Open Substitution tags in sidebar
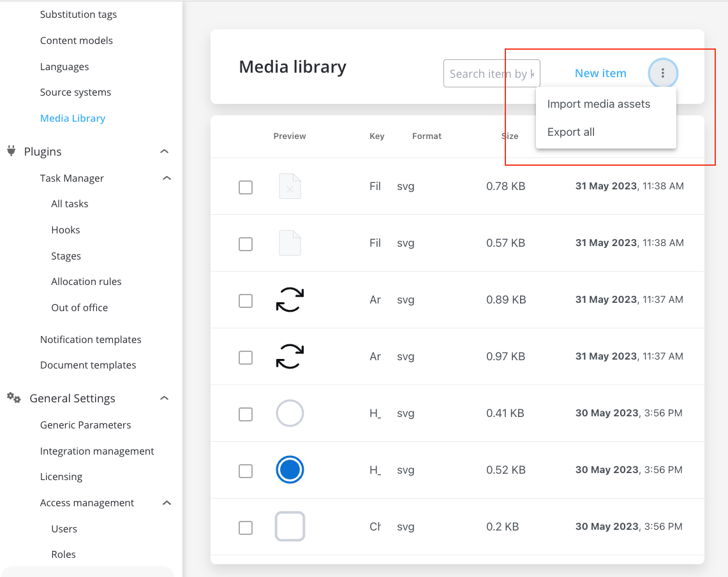This screenshot has height=577, width=728. click(78, 15)
